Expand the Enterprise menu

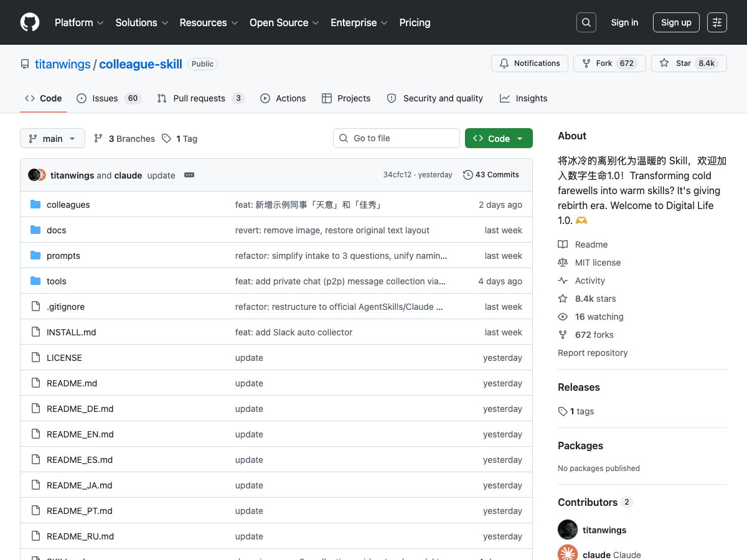point(359,22)
